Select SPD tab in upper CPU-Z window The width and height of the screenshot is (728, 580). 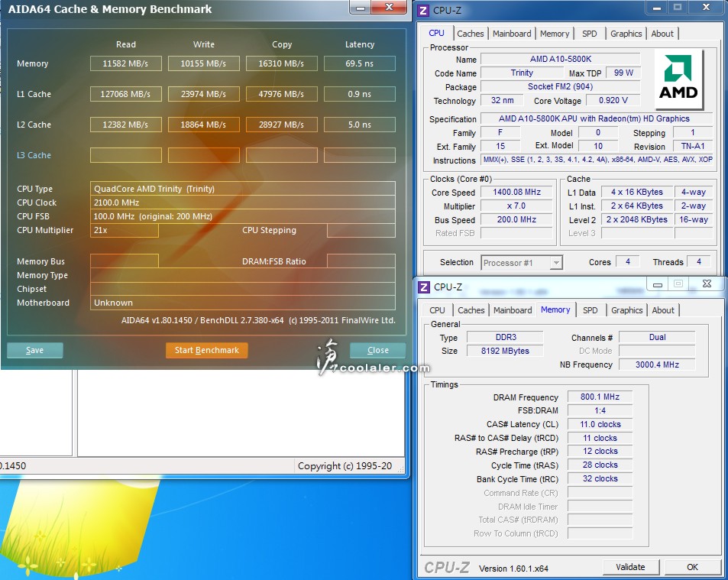tap(590, 34)
